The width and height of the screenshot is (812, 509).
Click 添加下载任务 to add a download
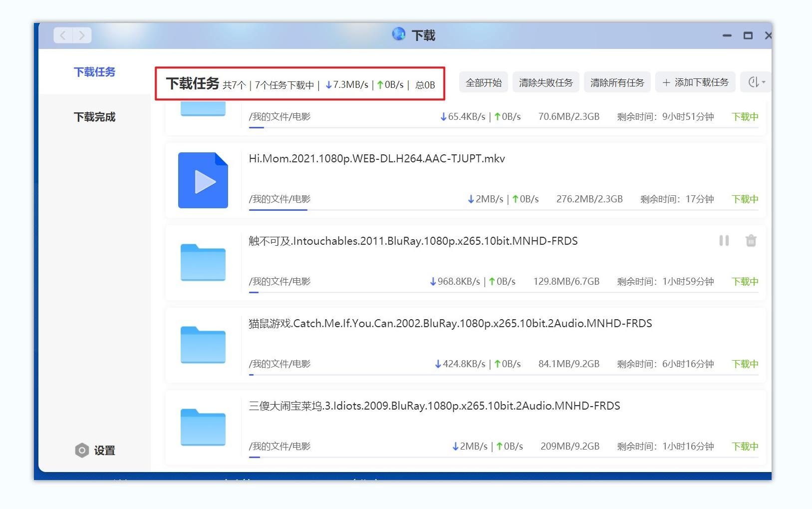[696, 82]
